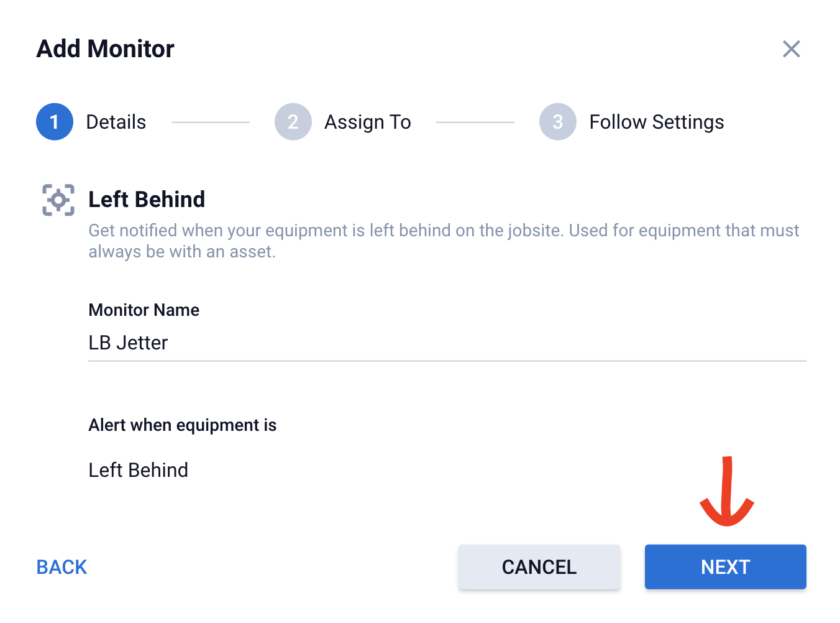Click the step 1 circle icon
The height and width of the screenshot is (623, 840).
click(x=55, y=122)
